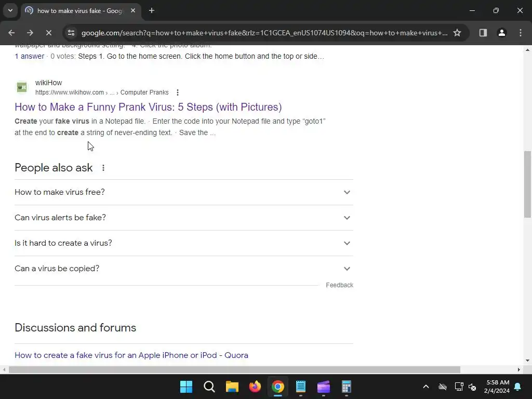Viewport: 532px width, 399px height.
Task: Open the notifications bell
Action: (x=518, y=387)
